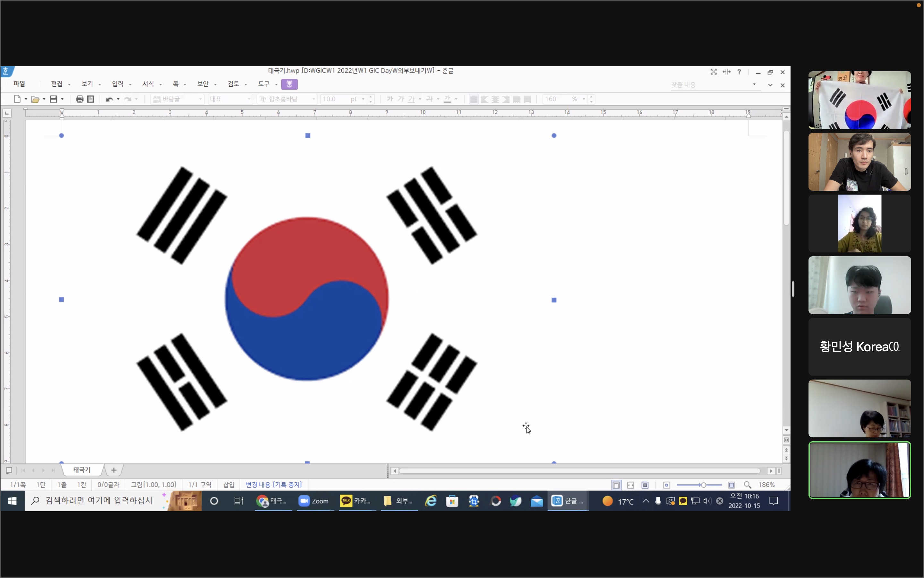Open the 입력 menu tab
This screenshot has width=924, height=578.
pyautogui.click(x=118, y=84)
